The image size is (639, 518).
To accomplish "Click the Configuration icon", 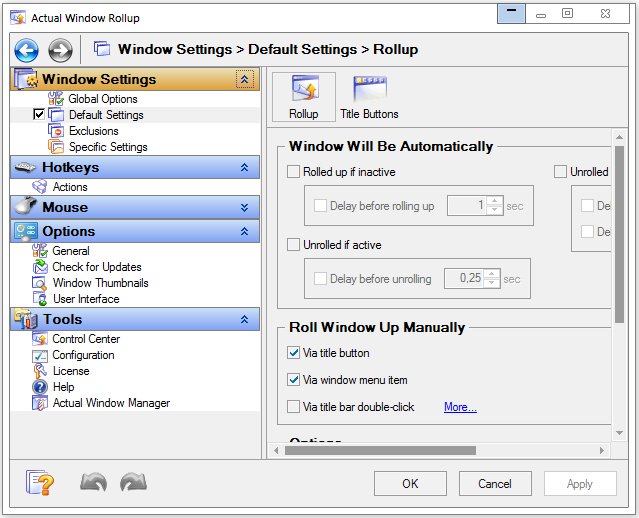I will tap(40, 355).
